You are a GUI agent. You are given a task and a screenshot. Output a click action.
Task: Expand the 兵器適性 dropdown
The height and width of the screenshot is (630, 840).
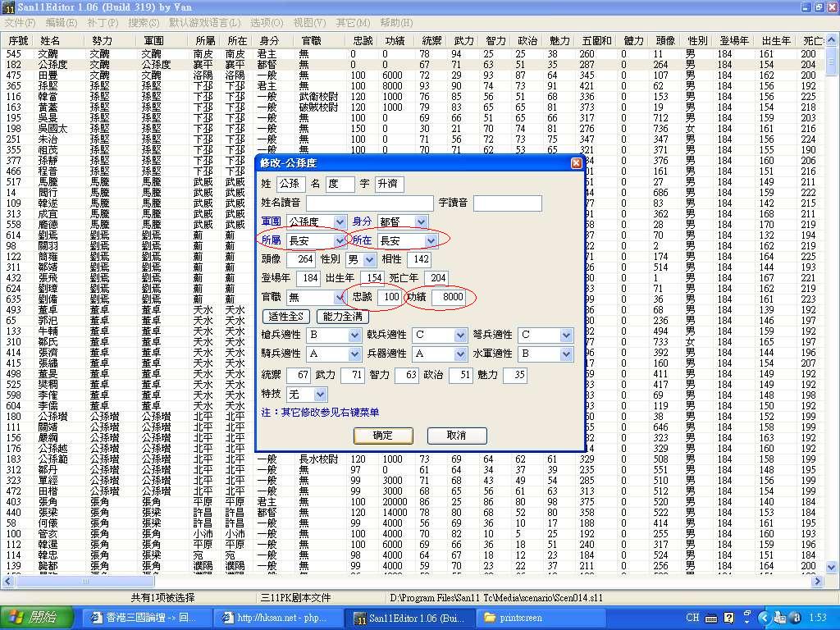(460, 354)
